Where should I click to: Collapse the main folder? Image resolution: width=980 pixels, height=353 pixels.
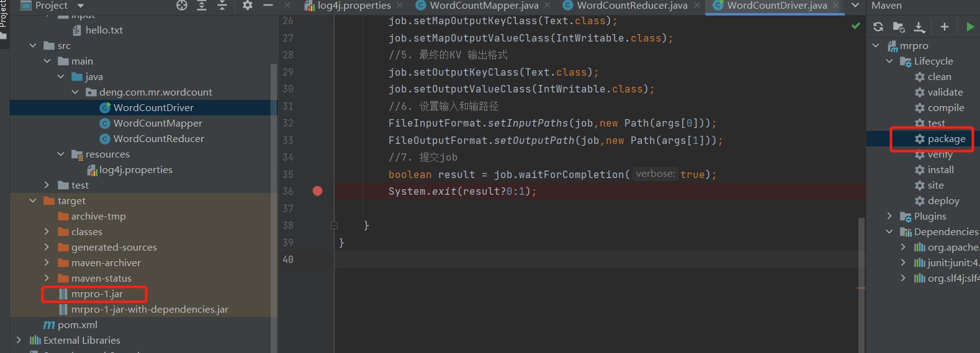pyautogui.click(x=47, y=61)
